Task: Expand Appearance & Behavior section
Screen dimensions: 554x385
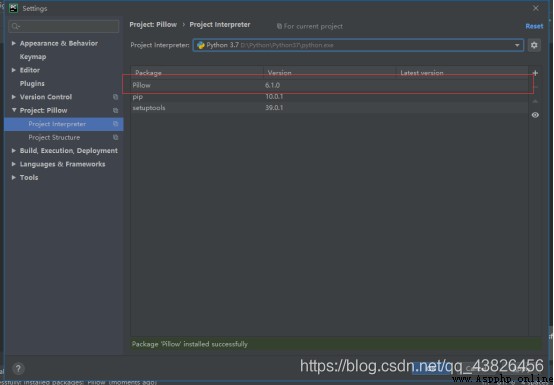Action: click(13, 43)
